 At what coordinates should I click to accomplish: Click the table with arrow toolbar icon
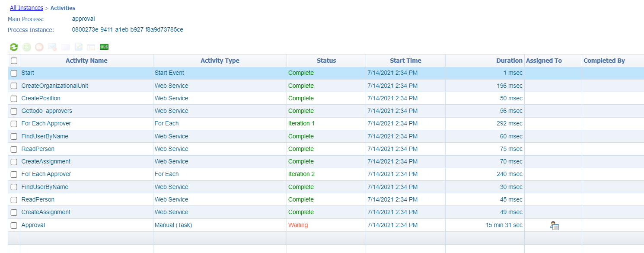tap(91, 47)
